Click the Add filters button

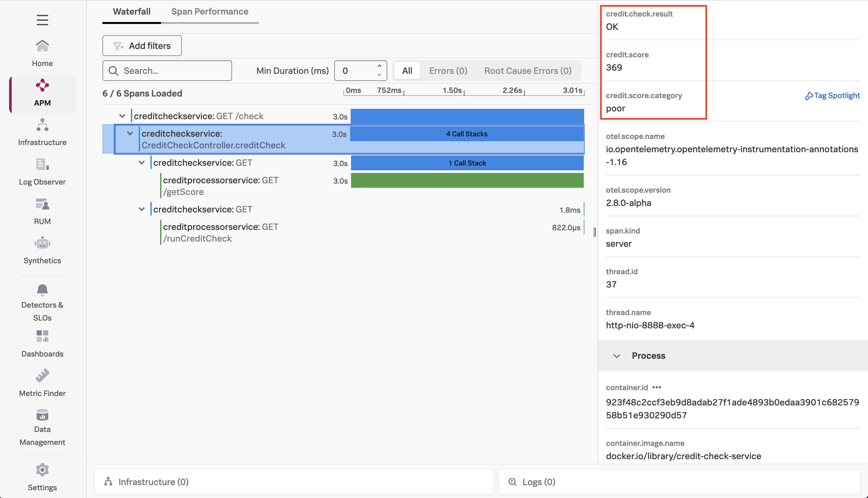(x=142, y=46)
